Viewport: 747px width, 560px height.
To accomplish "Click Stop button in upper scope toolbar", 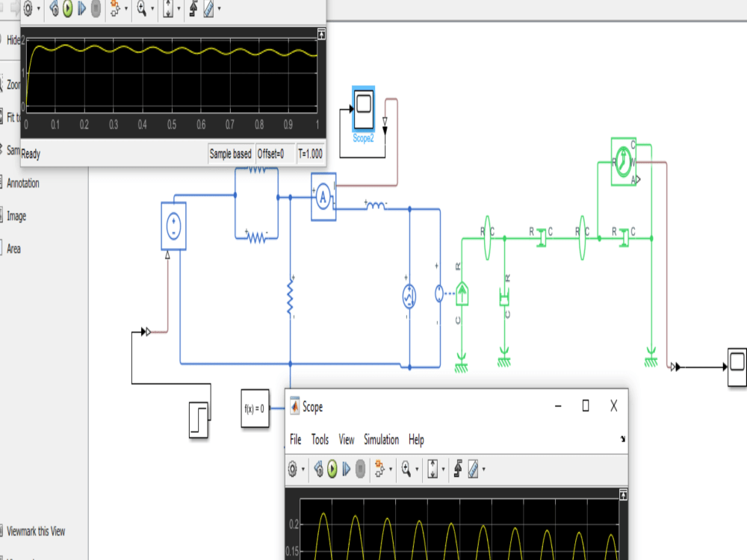I will point(96,8).
